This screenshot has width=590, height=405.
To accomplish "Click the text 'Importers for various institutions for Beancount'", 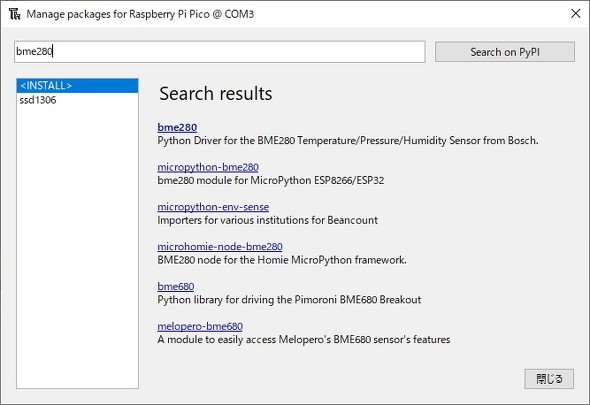I will coord(267,220).
